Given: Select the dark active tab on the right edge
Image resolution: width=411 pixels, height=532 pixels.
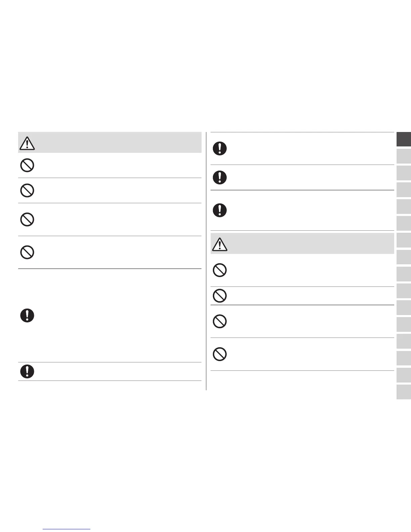Looking at the screenshot, I should point(404,139).
